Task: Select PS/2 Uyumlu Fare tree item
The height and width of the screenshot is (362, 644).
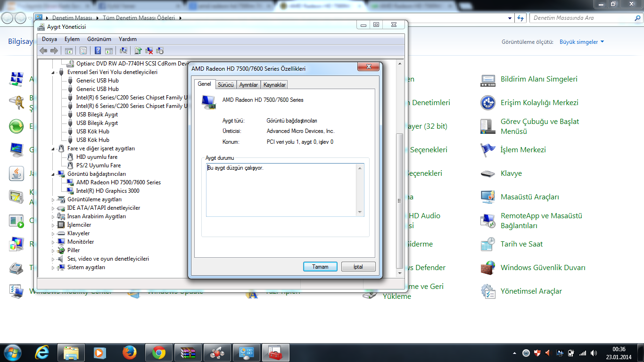Action: pos(99,165)
